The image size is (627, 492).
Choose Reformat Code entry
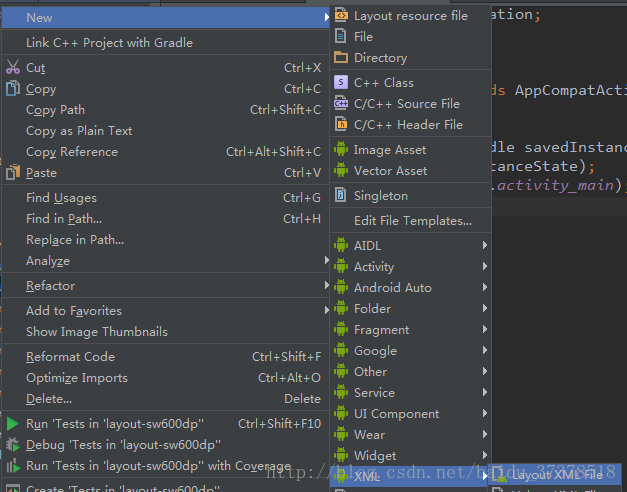tap(166, 356)
